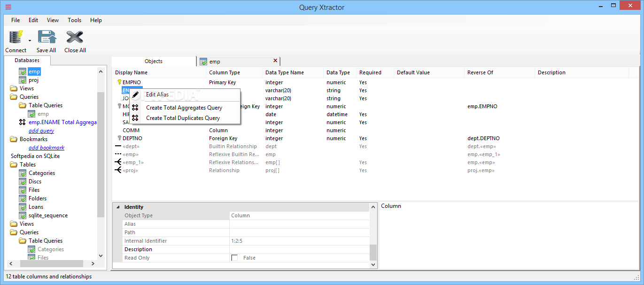
Task: Select the proj table icon in tree
Action: [23, 80]
